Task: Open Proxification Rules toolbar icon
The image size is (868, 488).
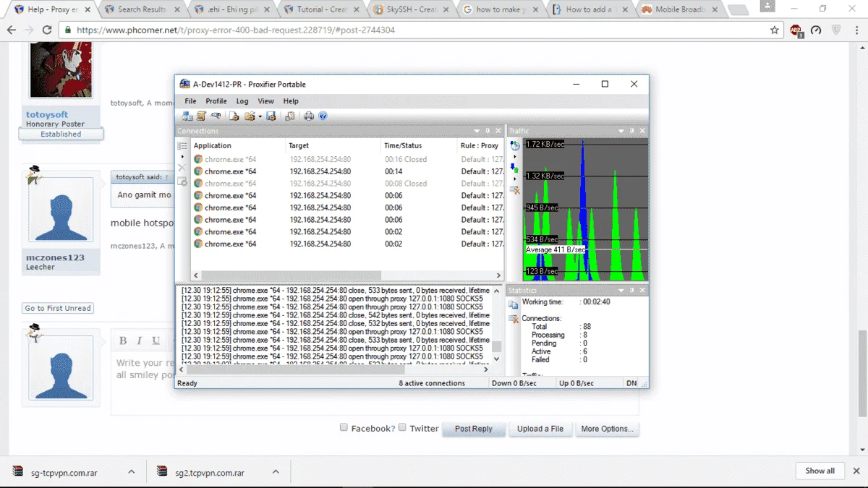Action: click(201, 116)
